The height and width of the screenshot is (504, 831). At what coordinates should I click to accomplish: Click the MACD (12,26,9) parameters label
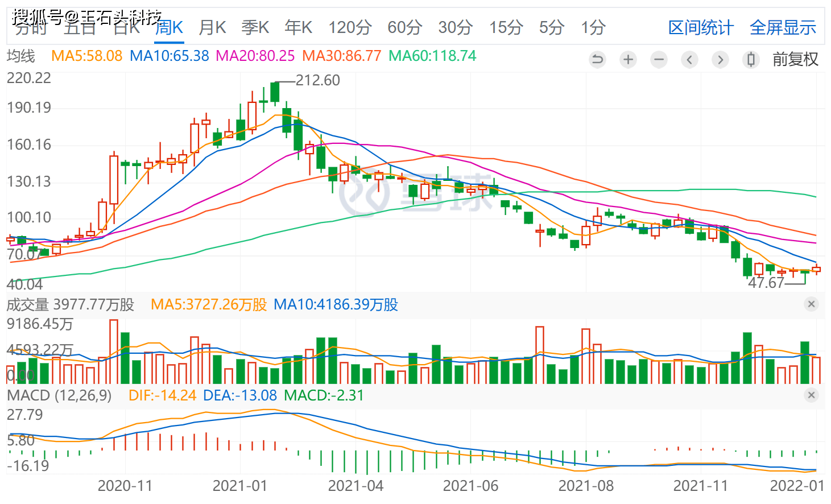pyautogui.click(x=59, y=395)
